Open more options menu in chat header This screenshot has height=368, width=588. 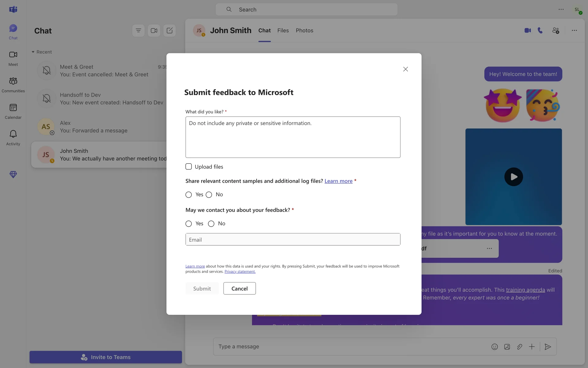point(574,30)
